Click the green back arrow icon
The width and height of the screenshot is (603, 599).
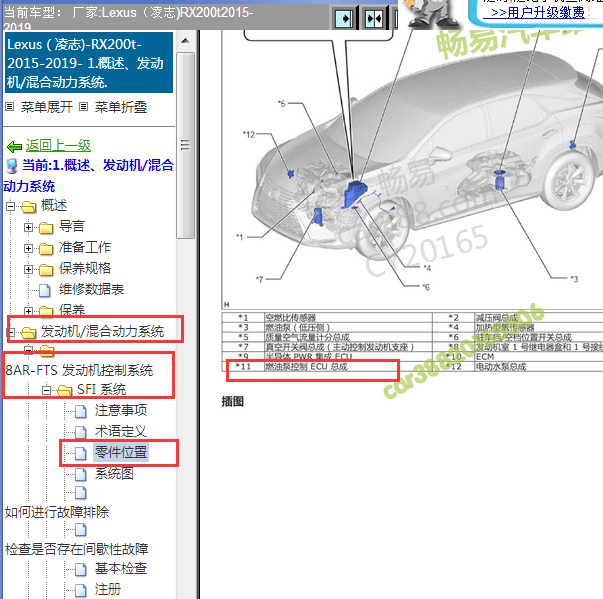(14, 146)
